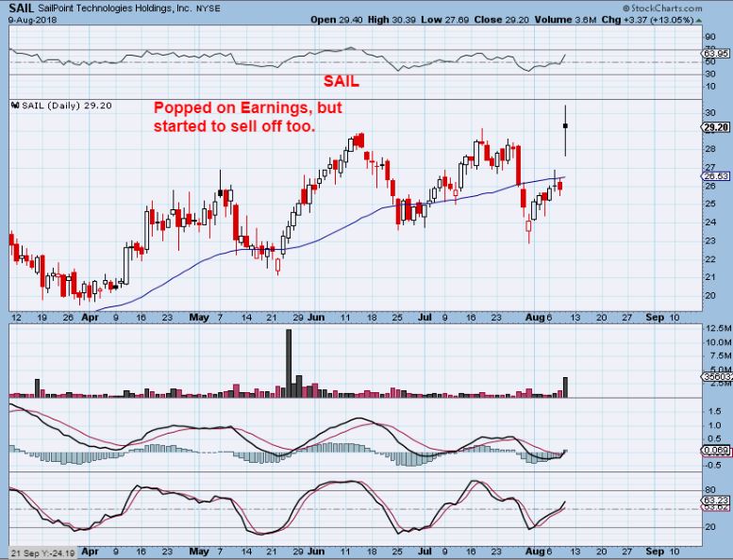Click the '21 Sep Y:-24.19' cursor readout
Viewport: 733px width, 560px height.
43,553
